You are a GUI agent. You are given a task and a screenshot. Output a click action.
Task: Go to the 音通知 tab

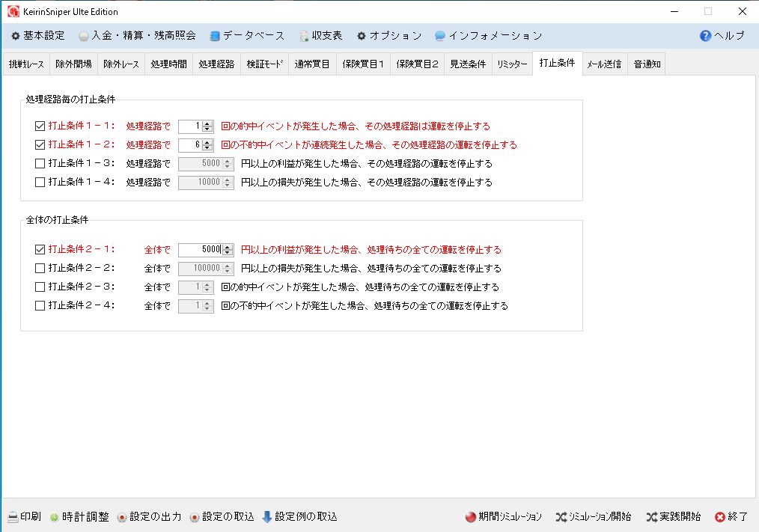click(x=647, y=64)
